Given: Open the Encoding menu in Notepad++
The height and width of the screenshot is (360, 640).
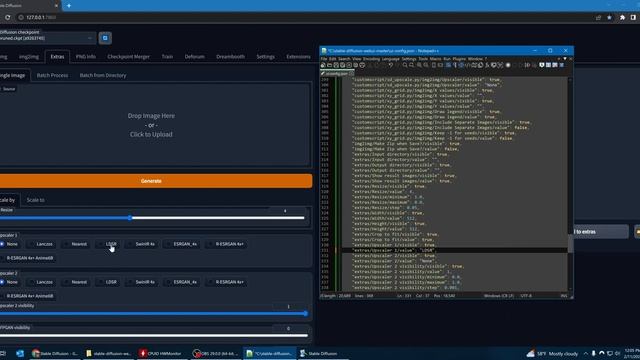Looking at the screenshot, I should pyautogui.click(x=371, y=59).
